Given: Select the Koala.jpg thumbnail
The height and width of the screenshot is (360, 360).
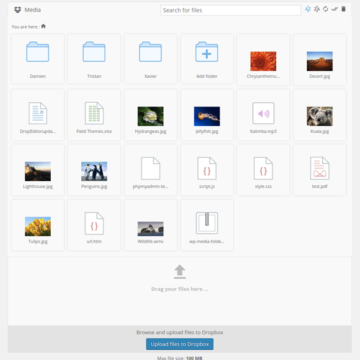Looking at the screenshot, I should click(x=320, y=116).
